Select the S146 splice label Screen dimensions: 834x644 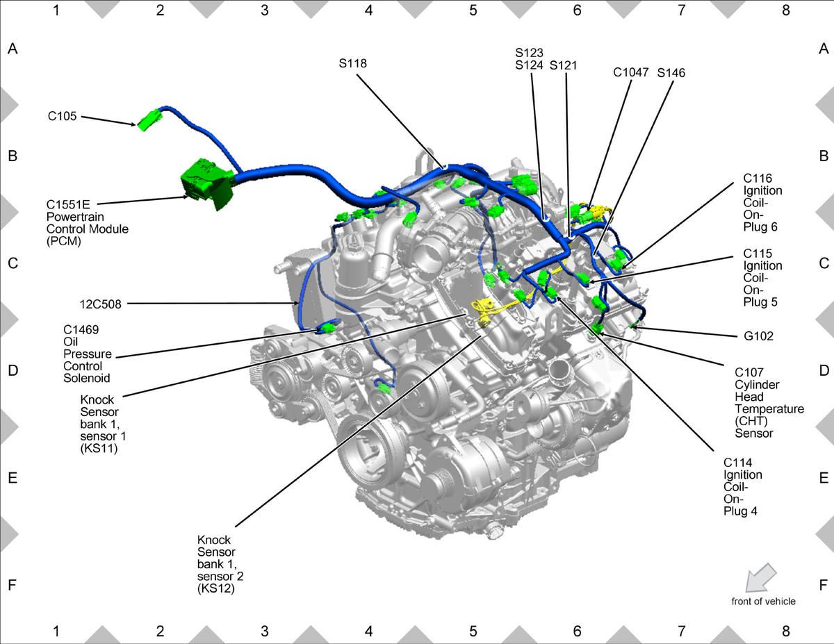click(671, 72)
